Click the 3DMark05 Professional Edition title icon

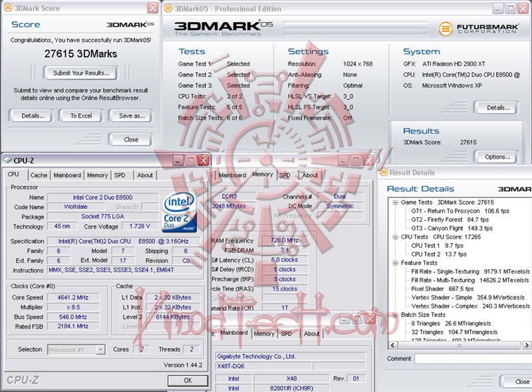tap(168, 9)
